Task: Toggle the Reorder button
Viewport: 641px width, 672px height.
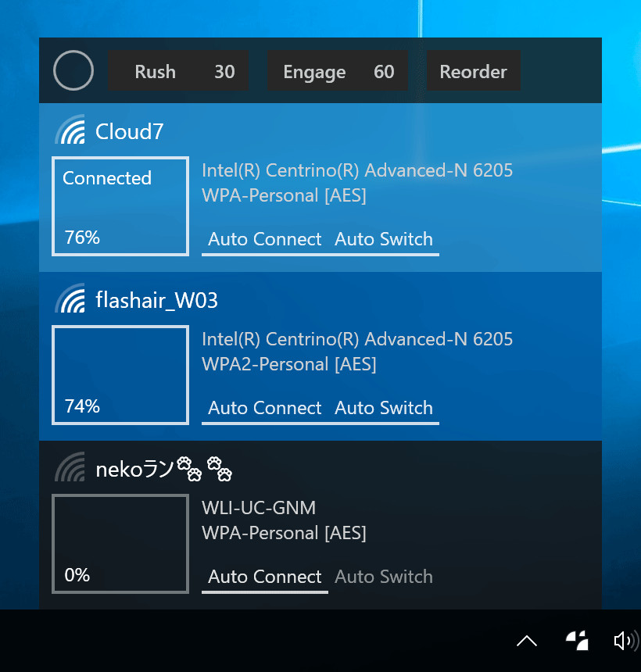Action: point(474,71)
